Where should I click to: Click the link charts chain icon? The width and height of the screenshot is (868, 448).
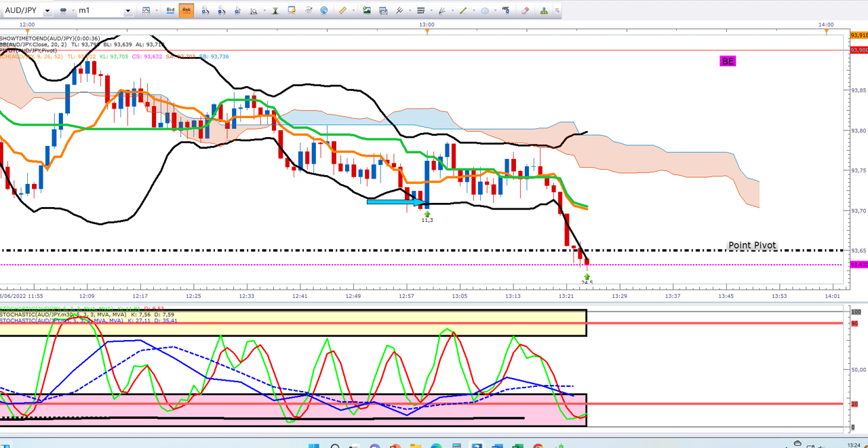64,10
